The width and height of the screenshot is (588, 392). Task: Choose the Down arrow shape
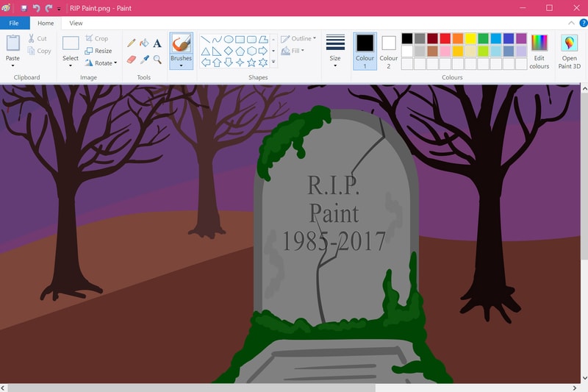click(229, 63)
